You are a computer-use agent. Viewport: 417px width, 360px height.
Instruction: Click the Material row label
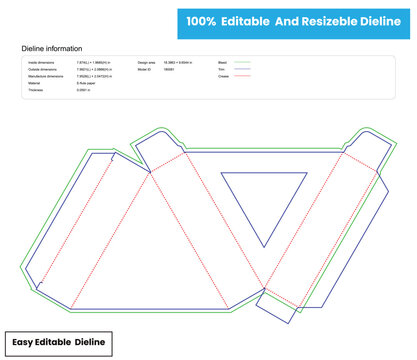click(34, 83)
